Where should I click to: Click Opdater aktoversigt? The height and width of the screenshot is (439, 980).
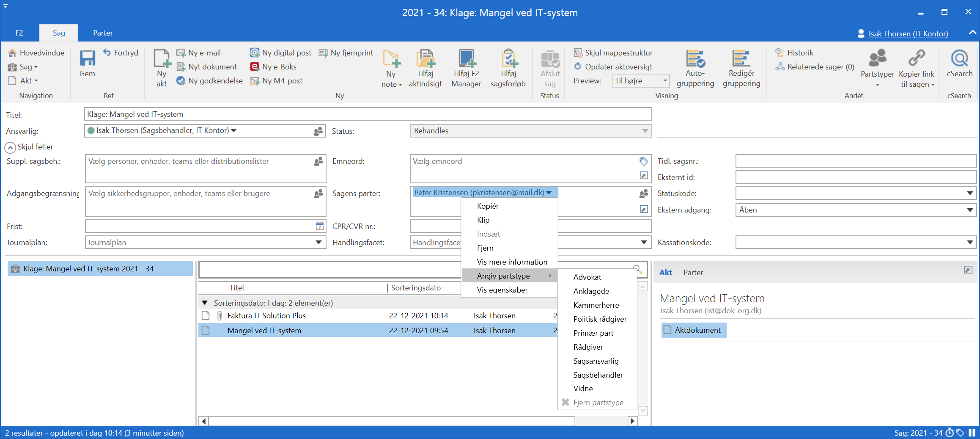pos(613,66)
